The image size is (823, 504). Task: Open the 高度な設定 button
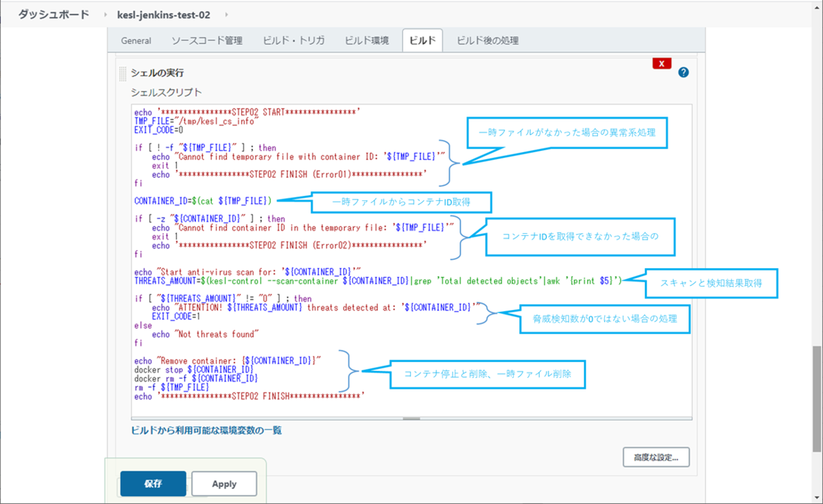tap(656, 457)
